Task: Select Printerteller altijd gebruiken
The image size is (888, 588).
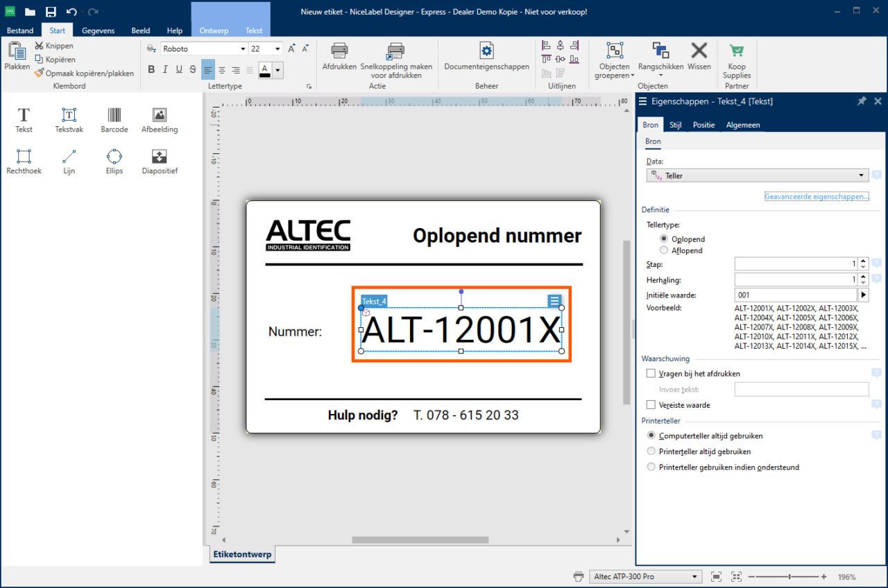Action: pos(651,451)
